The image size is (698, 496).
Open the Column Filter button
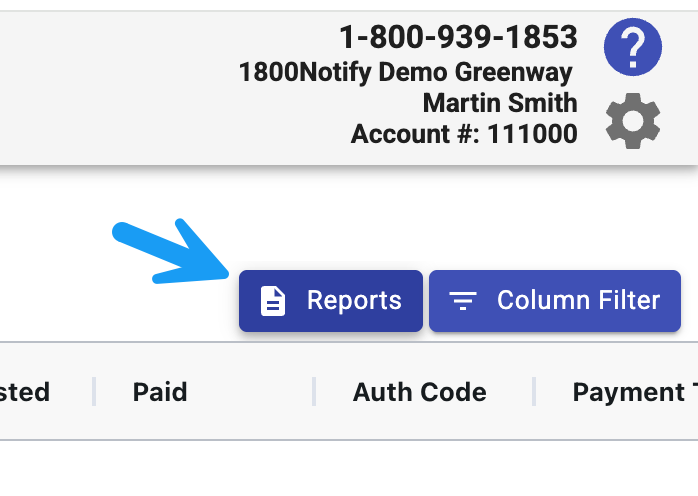554,301
